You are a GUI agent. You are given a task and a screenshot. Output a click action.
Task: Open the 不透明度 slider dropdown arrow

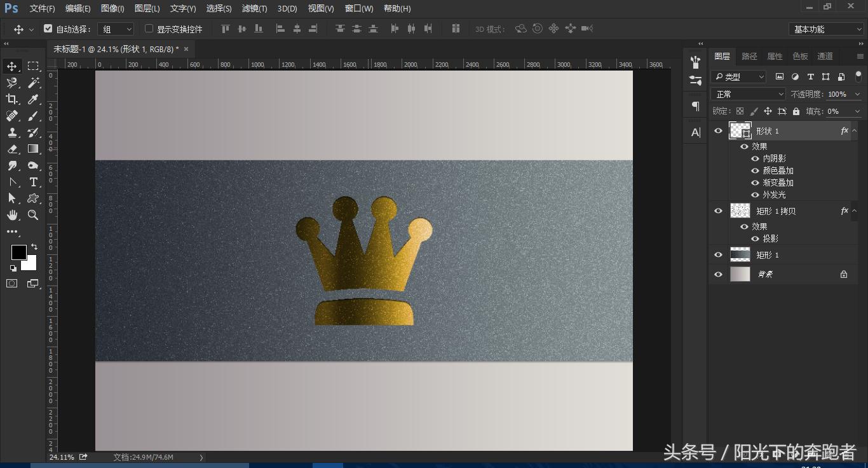click(x=858, y=94)
